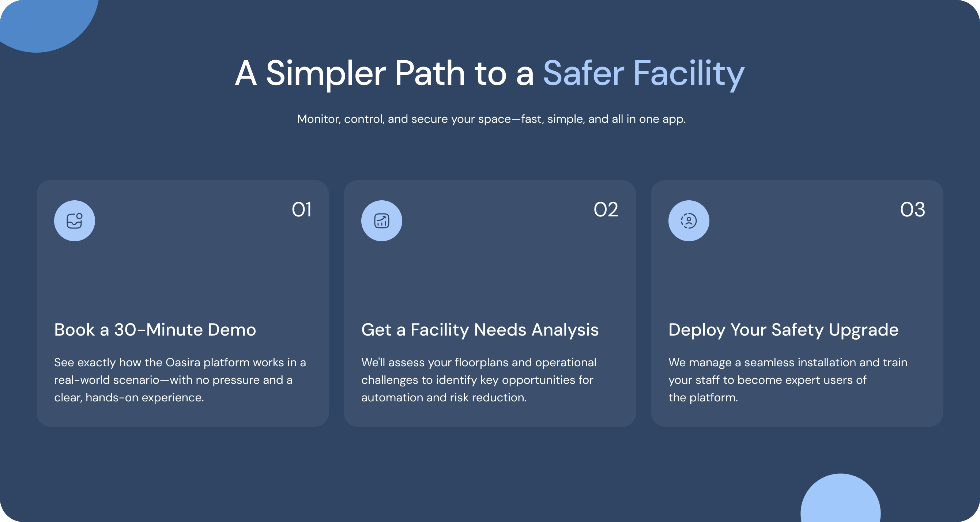Click the 'A Simpler Path to a' title text
This screenshot has width=980, height=522.
tap(384, 73)
